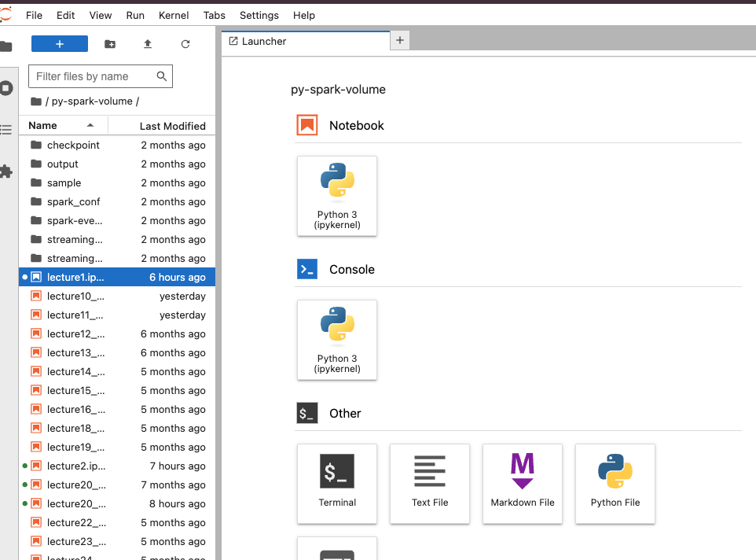The image size is (756, 560).
Task: Open a new Terminal from launcher
Action: pos(337,484)
